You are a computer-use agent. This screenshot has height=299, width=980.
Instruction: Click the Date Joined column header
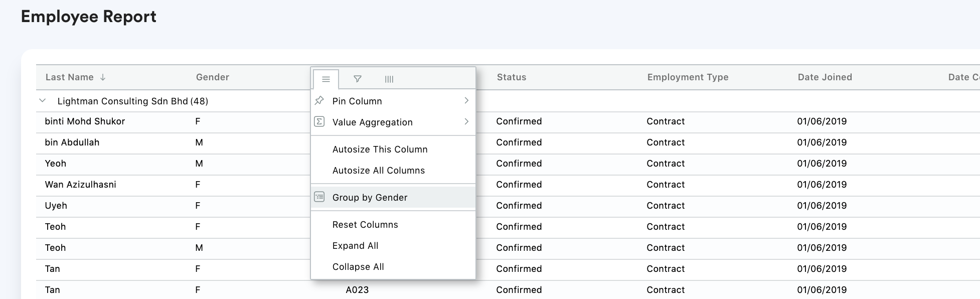825,77
